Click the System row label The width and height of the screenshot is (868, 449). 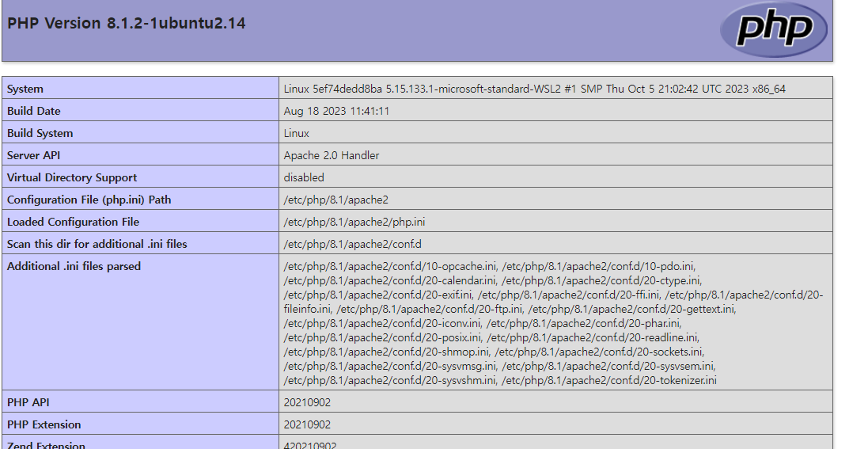[x=25, y=89]
